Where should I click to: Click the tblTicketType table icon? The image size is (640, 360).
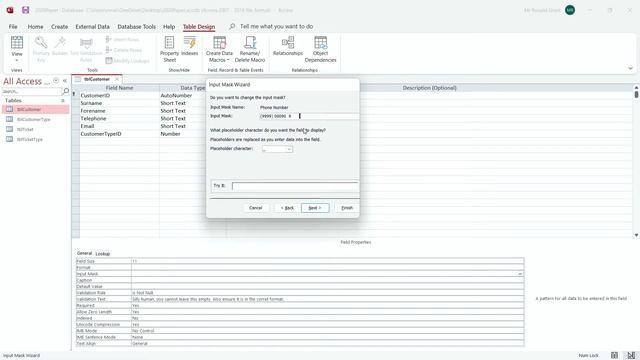[x=9, y=139]
